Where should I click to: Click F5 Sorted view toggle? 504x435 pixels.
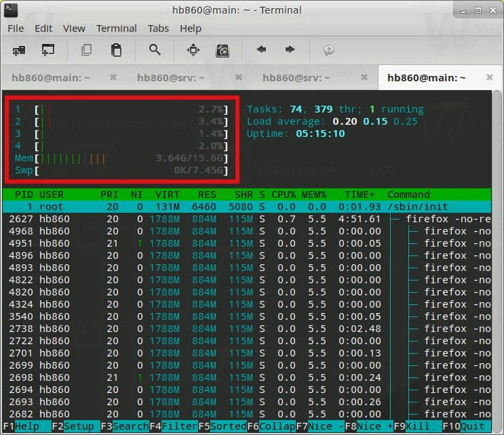[222, 426]
